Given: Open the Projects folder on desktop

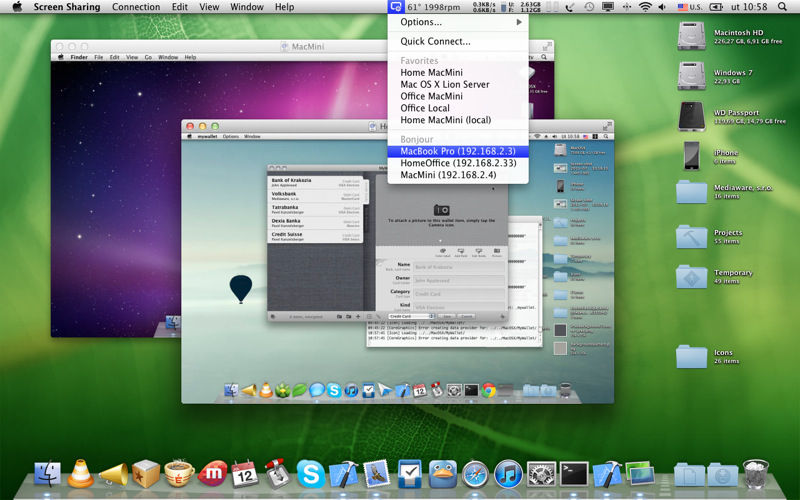Looking at the screenshot, I should tap(691, 236).
